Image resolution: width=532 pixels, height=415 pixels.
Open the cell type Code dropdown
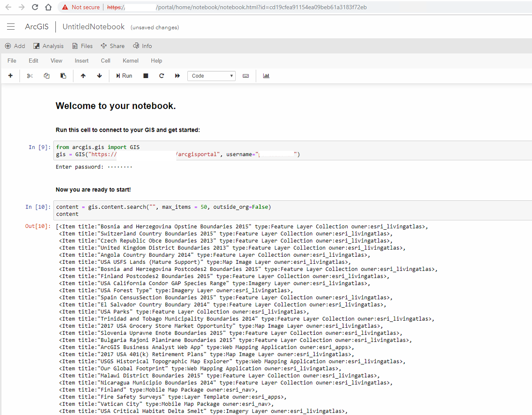211,76
